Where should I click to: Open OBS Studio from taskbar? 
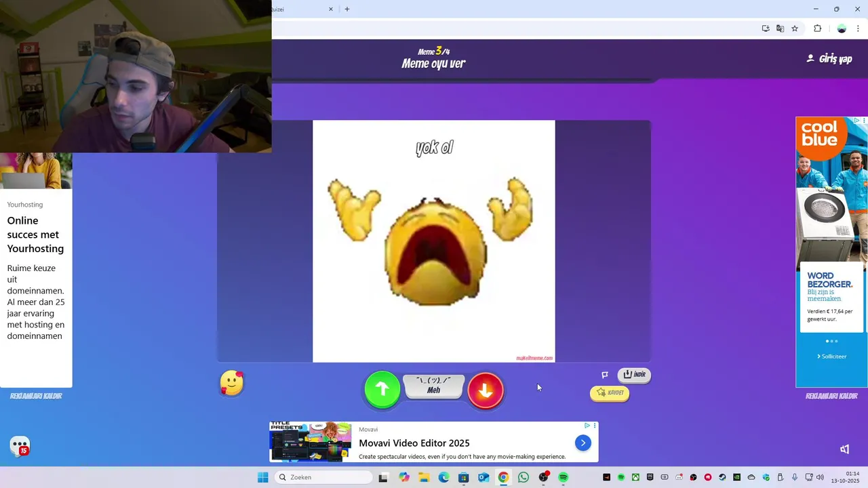543,477
